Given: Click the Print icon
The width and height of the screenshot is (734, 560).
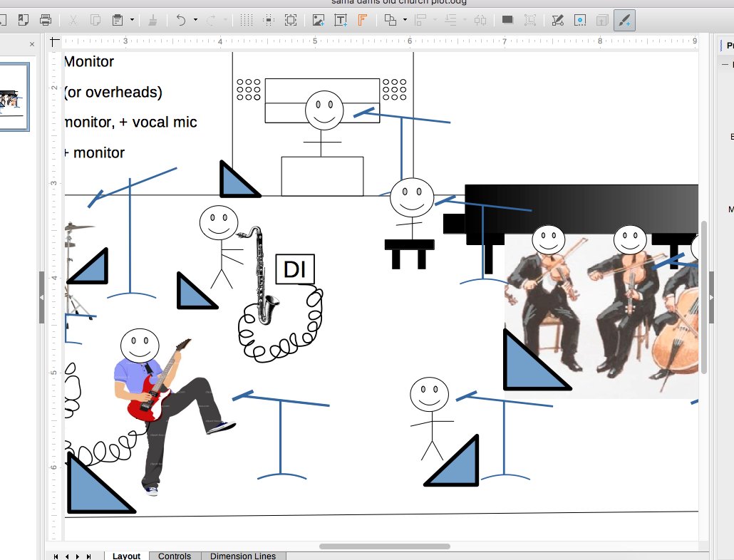Looking at the screenshot, I should coord(46,20).
